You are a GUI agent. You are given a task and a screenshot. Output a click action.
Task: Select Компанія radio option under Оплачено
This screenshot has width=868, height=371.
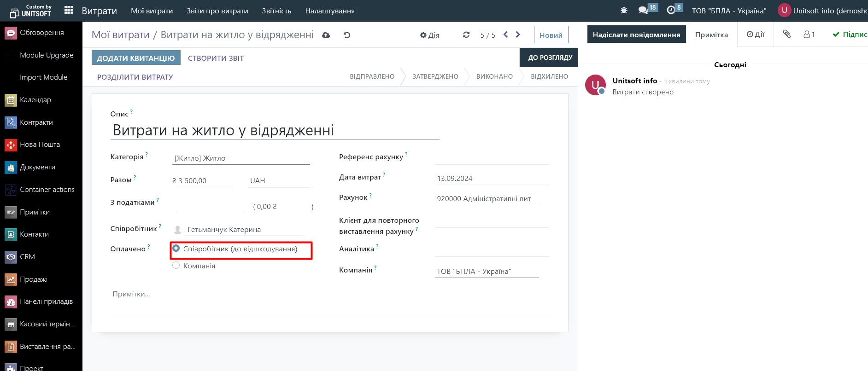click(176, 266)
